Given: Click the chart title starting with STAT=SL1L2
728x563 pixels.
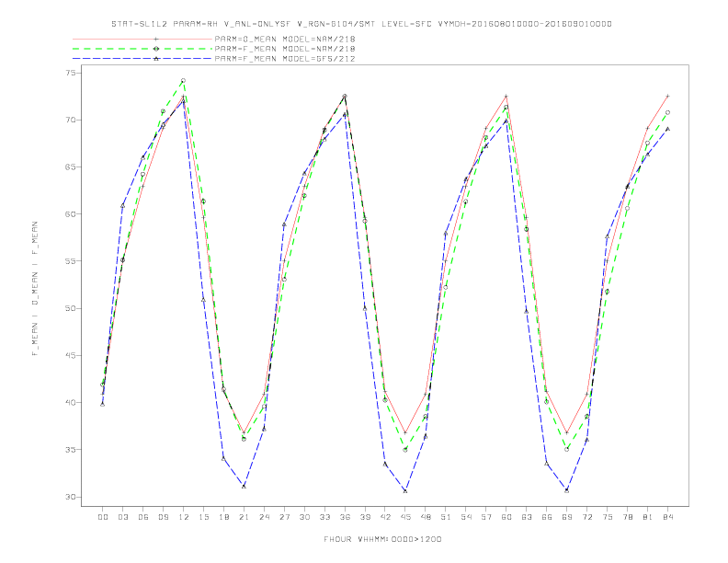Looking at the screenshot, I should click(x=361, y=24).
